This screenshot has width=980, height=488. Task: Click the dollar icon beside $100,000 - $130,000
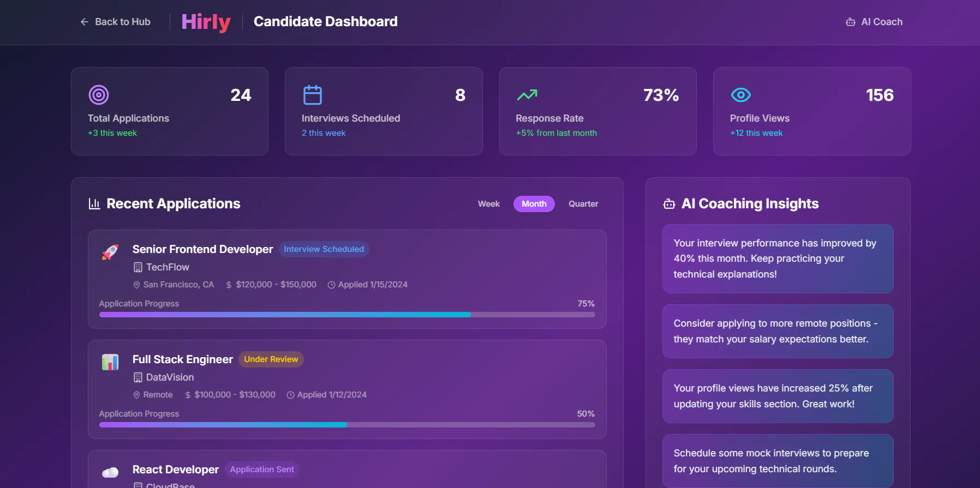(x=188, y=395)
